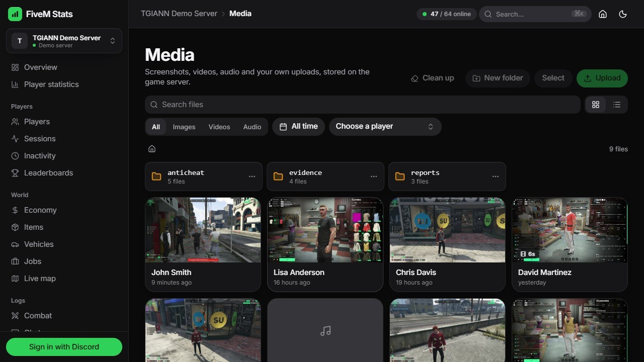The height and width of the screenshot is (362, 644).
Task: Select the Images filter tab
Action: pyautogui.click(x=184, y=127)
